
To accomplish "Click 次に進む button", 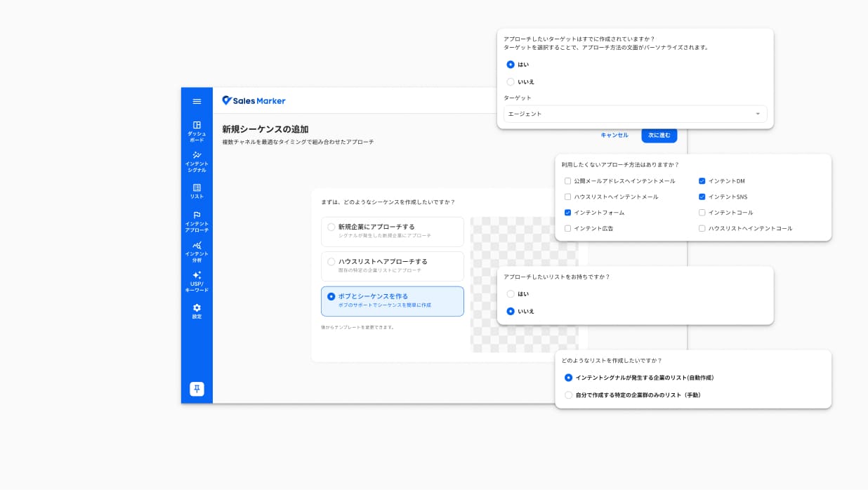I will click(659, 135).
